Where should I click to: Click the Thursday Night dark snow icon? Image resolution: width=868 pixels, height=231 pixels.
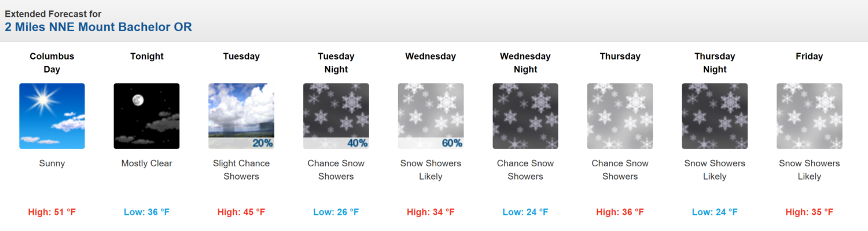coord(715,116)
